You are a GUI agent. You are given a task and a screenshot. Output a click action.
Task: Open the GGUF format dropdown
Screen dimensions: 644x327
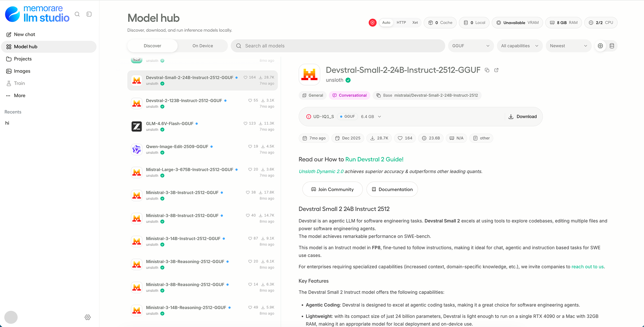click(x=471, y=46)
